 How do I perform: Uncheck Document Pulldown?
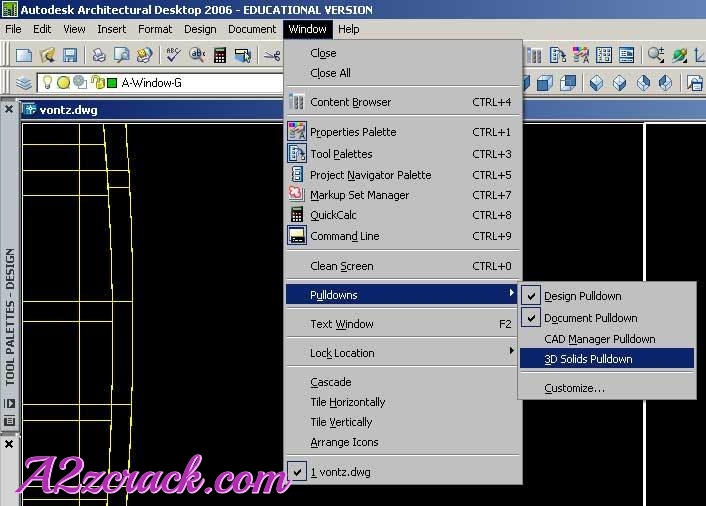[x=607, y=318]
